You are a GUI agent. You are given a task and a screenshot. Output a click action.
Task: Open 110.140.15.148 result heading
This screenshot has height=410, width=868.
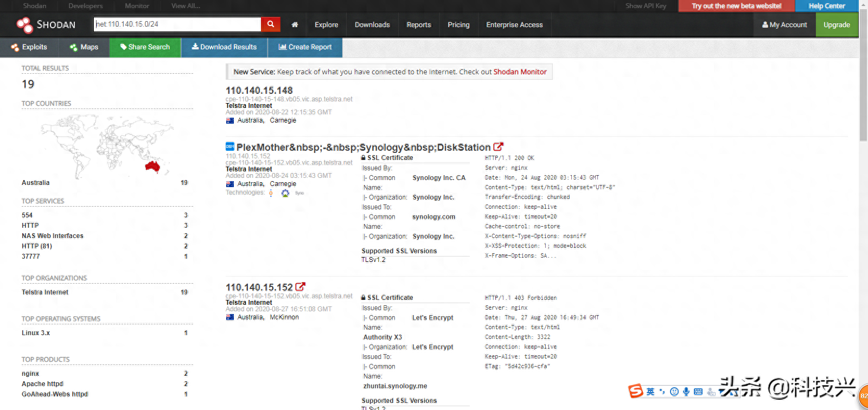[259, 91]
